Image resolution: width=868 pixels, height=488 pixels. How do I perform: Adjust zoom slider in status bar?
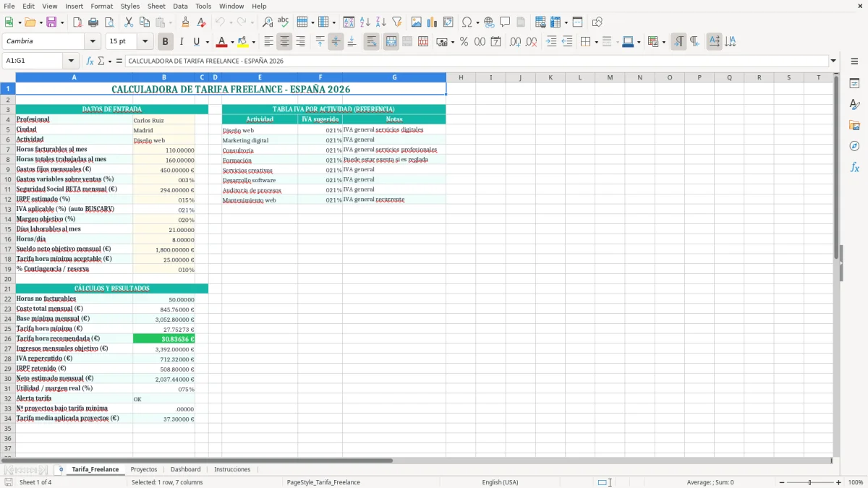pos(809,482)
